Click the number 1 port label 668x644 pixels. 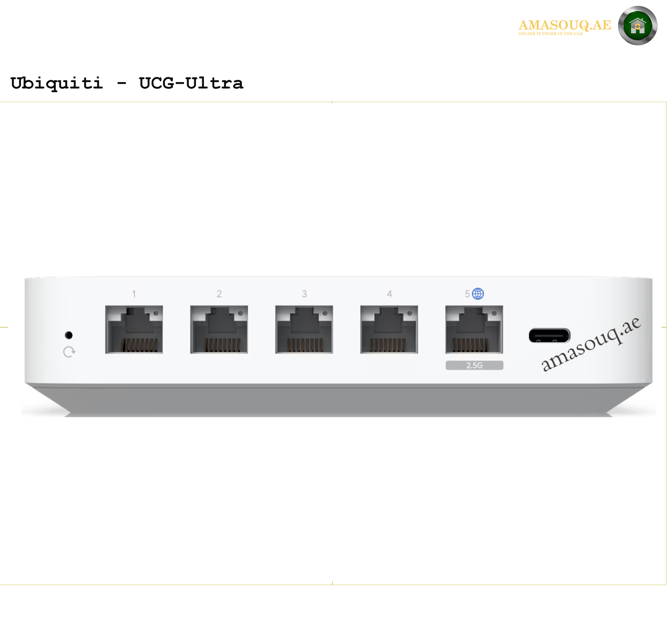point(134,294)
